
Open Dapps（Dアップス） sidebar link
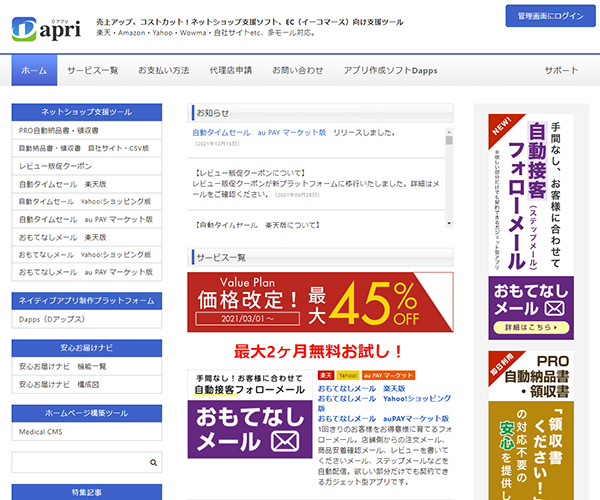tap(87, 319)
